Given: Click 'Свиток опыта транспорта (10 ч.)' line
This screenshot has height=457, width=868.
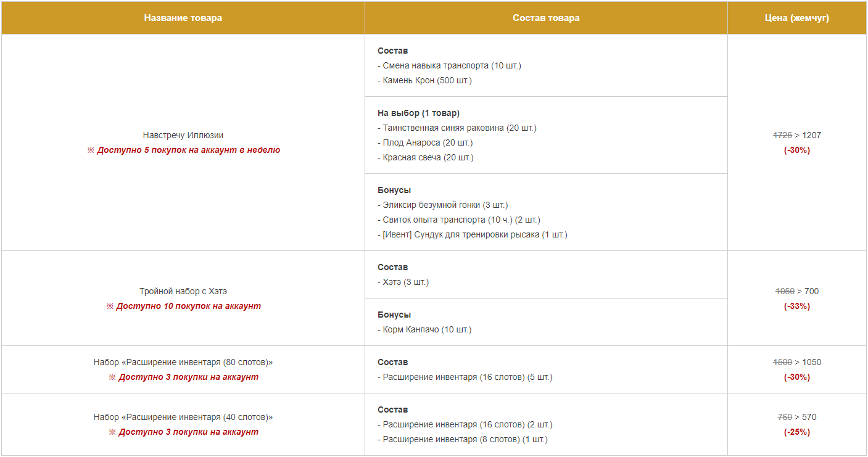Looking at the screenshot, I should [x=459, y=220].
